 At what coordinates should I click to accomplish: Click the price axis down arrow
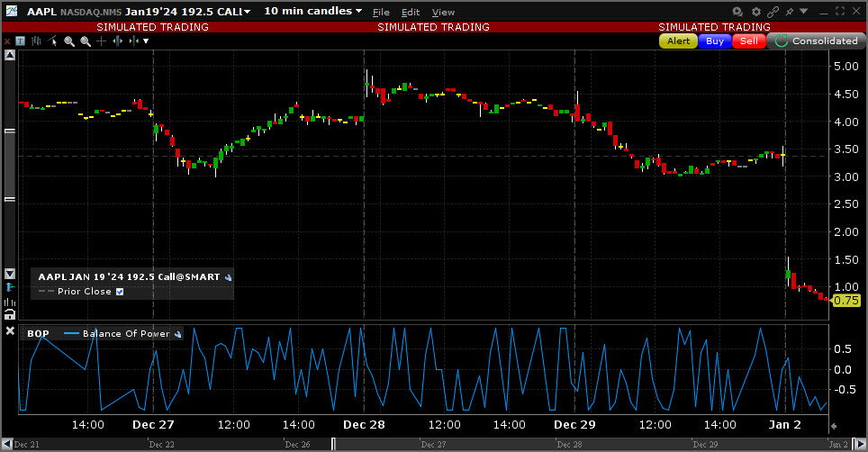tap(10, 274)
